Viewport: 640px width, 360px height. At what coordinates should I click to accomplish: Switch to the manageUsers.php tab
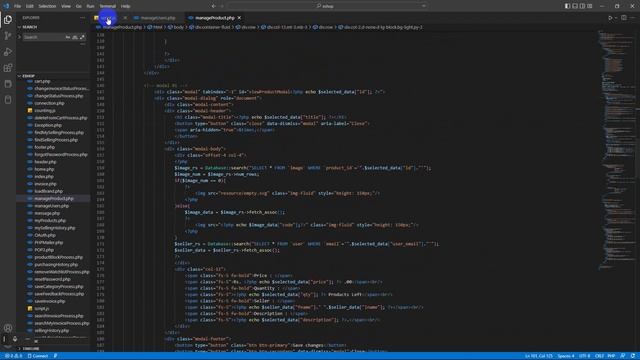[x=158, y=18]
